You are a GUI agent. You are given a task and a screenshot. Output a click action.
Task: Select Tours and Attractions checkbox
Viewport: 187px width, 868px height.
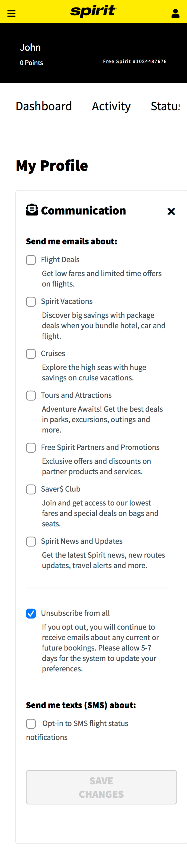tap(31, 395)
